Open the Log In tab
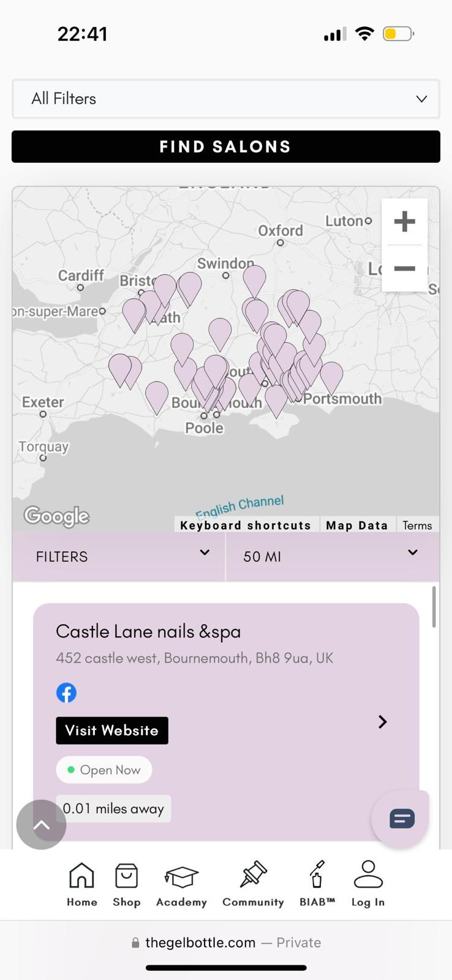 tap(368, 884)
